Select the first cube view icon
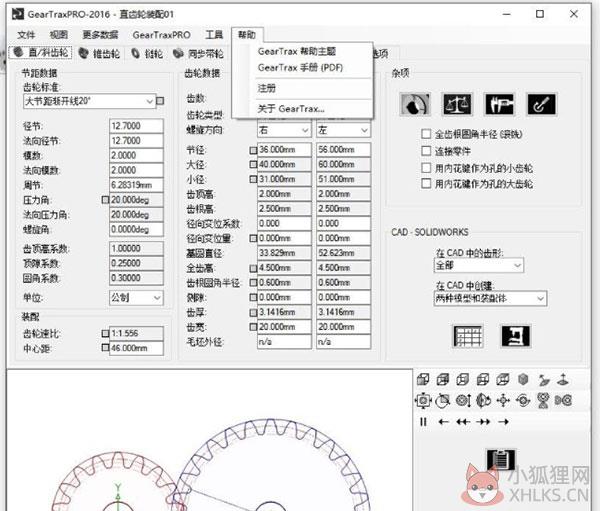Viewport: 600px width, 511px height. pyautogui.click(x=423, y=380)
